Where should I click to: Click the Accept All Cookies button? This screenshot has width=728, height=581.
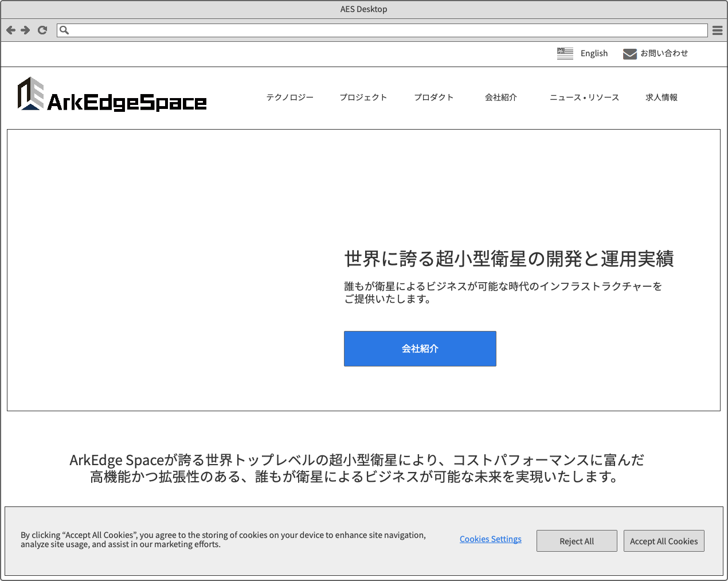(663, 541)
